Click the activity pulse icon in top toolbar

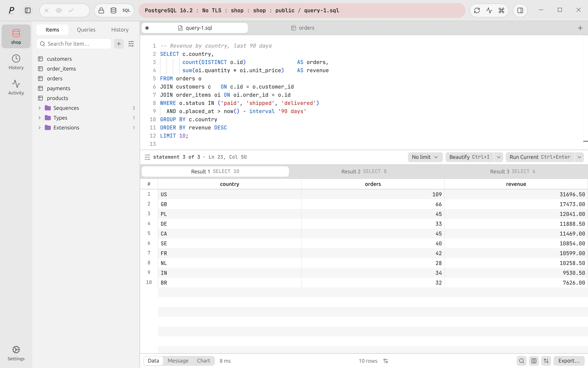point(489,10)
